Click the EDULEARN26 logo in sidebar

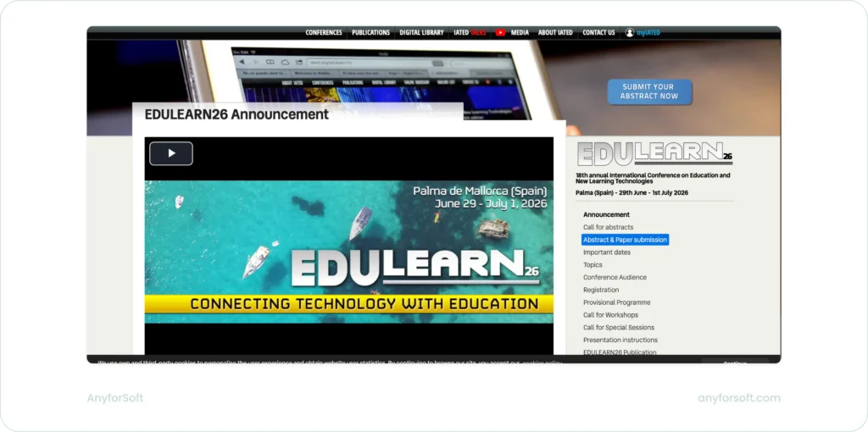pyautogui.click(x=654, y=154)
